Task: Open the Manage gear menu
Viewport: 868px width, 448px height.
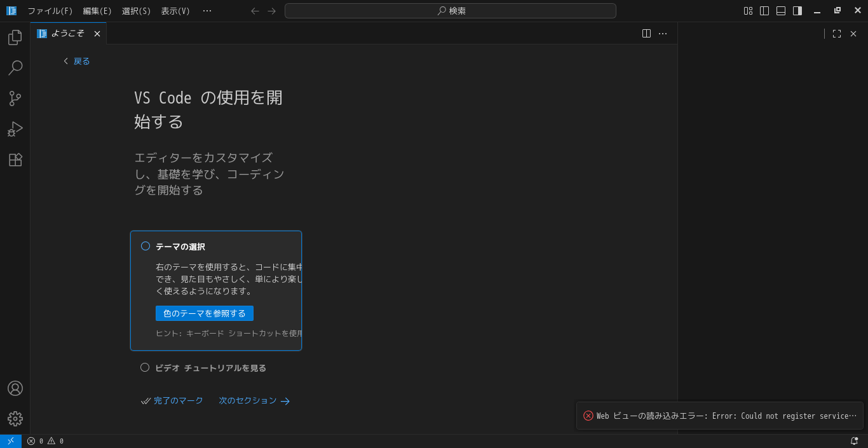Action: tap(15, 419)
